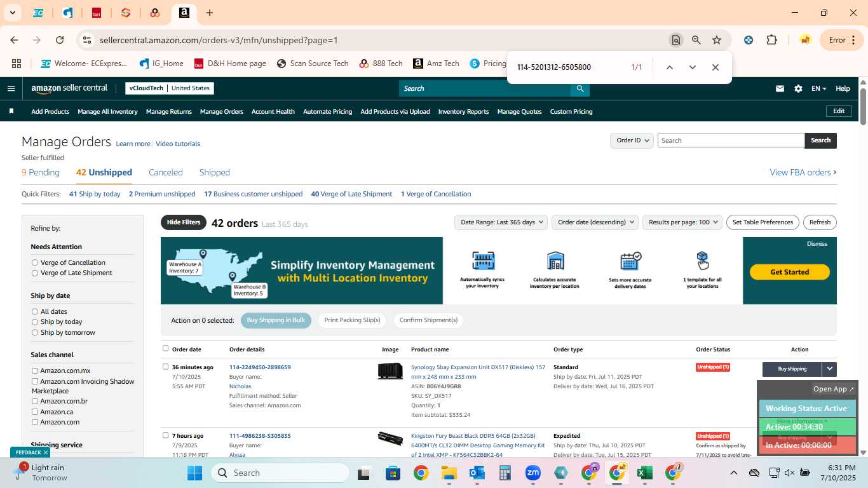Check the Amazon.com.mx sales channel box

tap(35, 370)
